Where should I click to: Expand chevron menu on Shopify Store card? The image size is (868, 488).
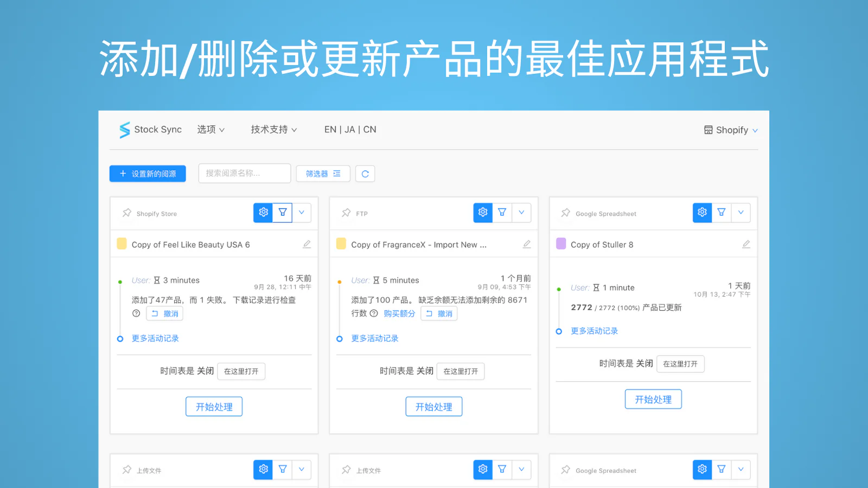302,213
